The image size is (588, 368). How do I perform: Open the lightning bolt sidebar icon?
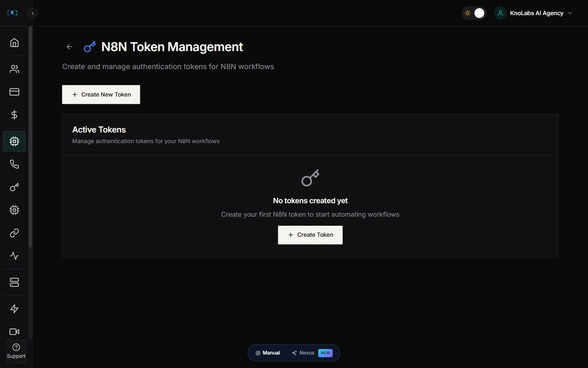click(x=14, y=309)
